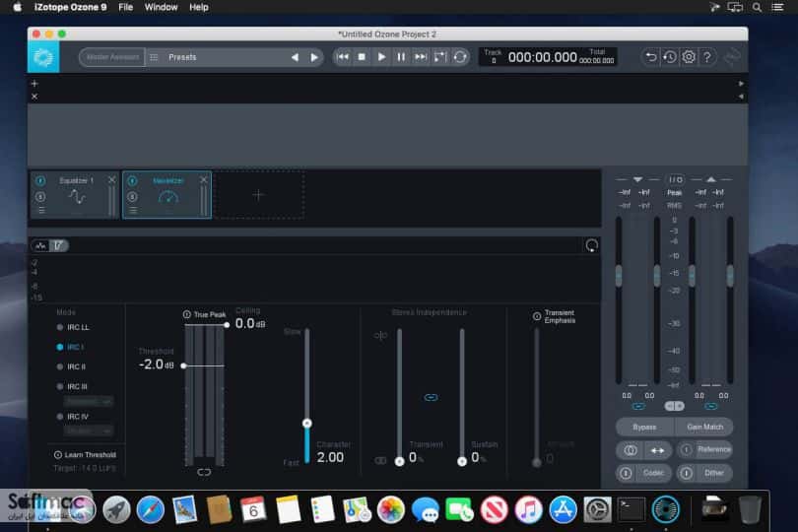Launch Safari from the dock
The width and height of the screenshot is (798, 532).
[x=151, y=509]
